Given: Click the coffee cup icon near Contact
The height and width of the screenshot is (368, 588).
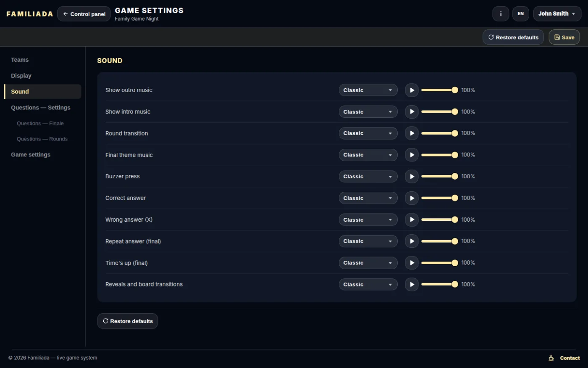Looking at the screenshot, I should click(551, 358).
